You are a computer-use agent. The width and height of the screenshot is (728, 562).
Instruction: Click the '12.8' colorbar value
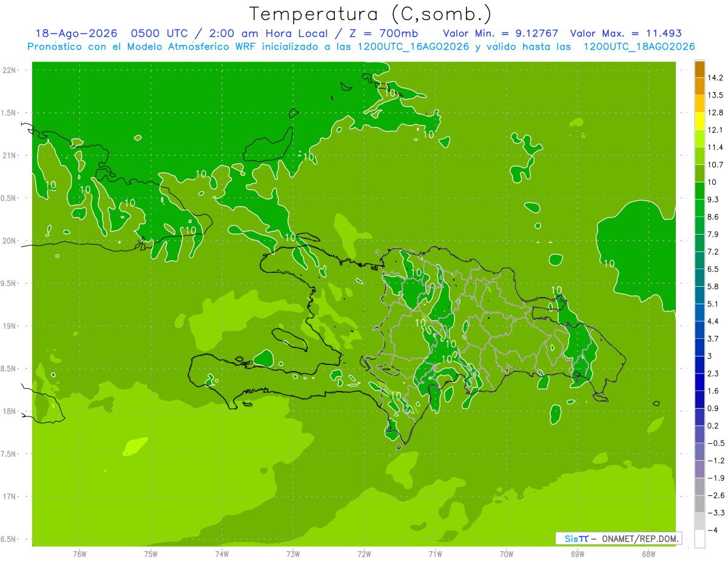point(715,113)
